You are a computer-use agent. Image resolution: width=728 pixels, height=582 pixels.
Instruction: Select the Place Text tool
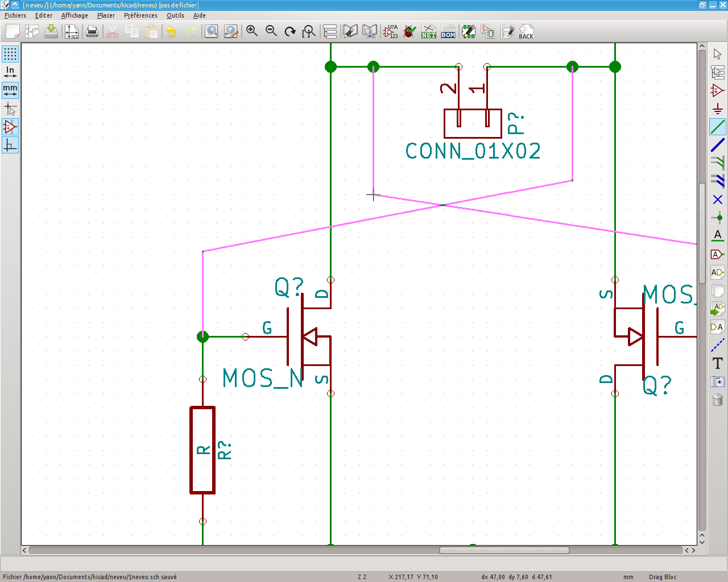coord(718,363)
